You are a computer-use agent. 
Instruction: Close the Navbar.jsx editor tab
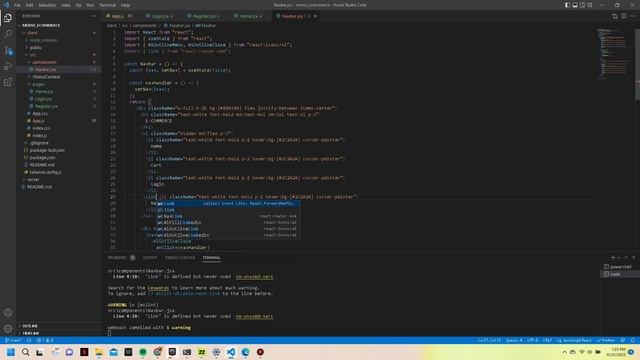click(x=315, y=16)
